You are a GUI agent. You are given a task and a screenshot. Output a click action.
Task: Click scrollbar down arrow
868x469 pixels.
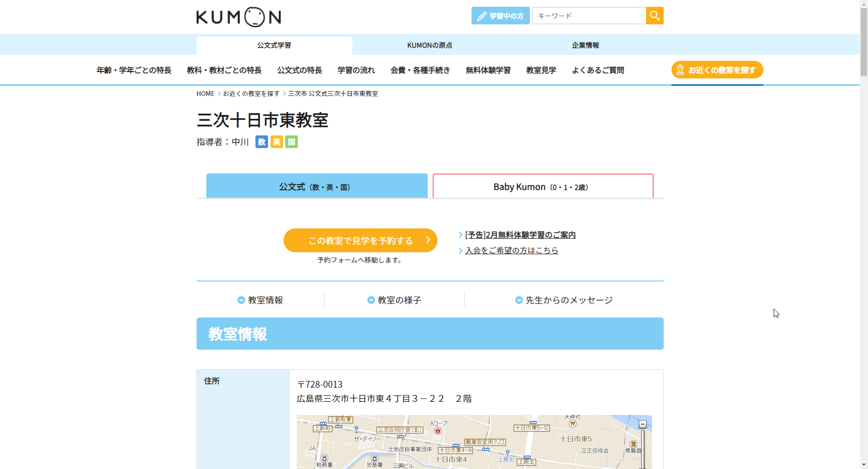coord(864,465)
